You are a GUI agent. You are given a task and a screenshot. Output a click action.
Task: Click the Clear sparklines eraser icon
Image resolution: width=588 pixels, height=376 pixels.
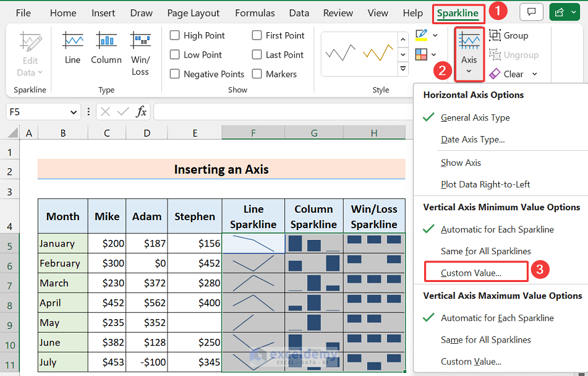(x=495, y=74)
